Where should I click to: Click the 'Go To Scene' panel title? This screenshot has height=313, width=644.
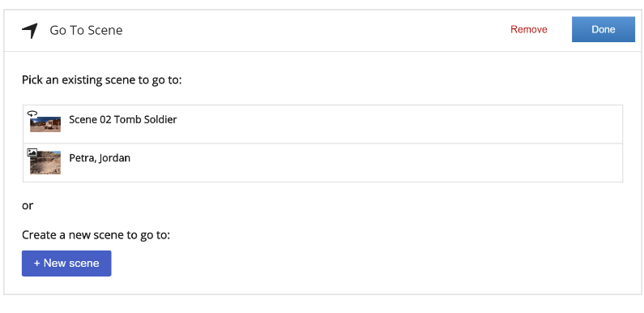click(x=86, y=31)
